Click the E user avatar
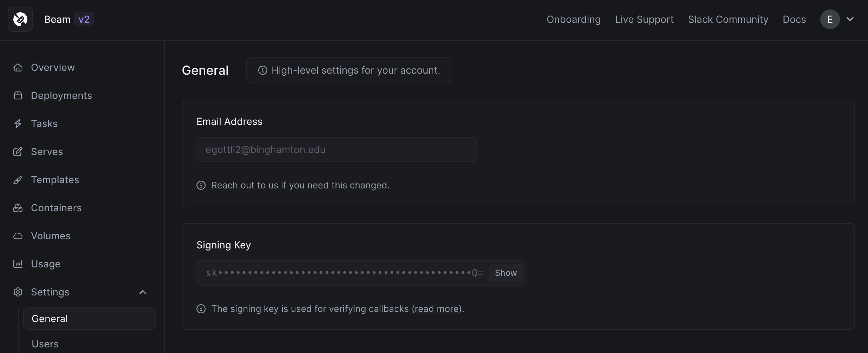Image resolution: width=868 pixels, height=353 pixels. [830, 19]
